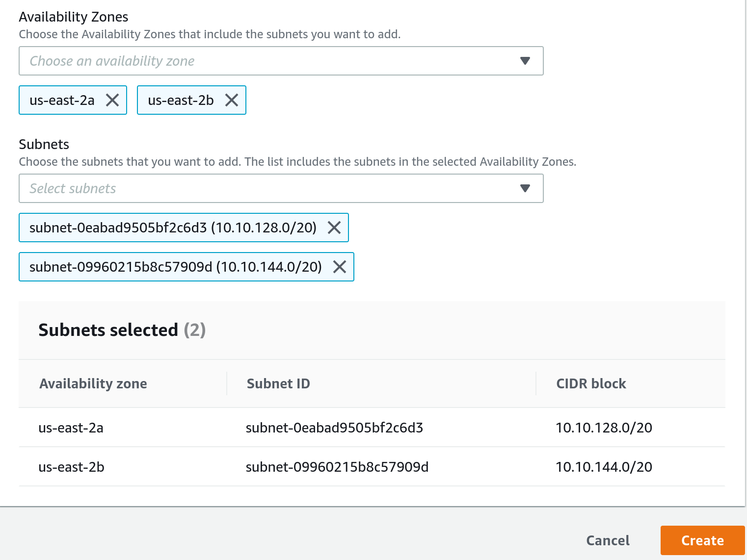This screenshot has height=560, width=747.
Task: Click the 10.10.144.0/20 CIDR cell
Action: 604,467
